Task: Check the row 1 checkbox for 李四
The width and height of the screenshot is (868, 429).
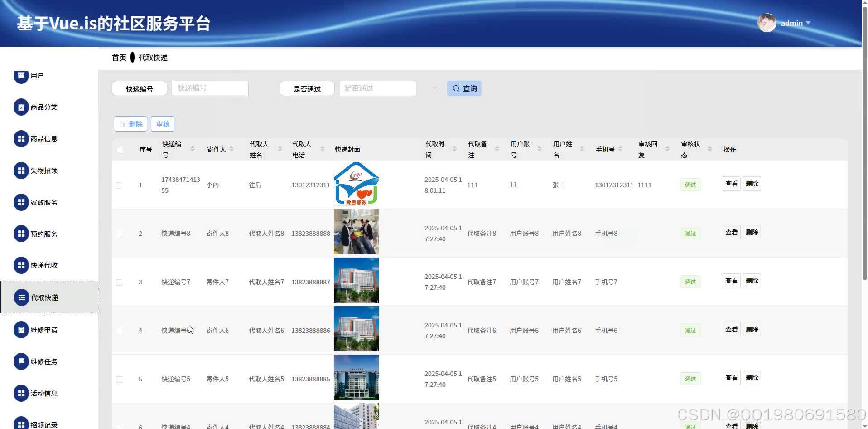Action: pyautogui.click(x=119, y=185)
